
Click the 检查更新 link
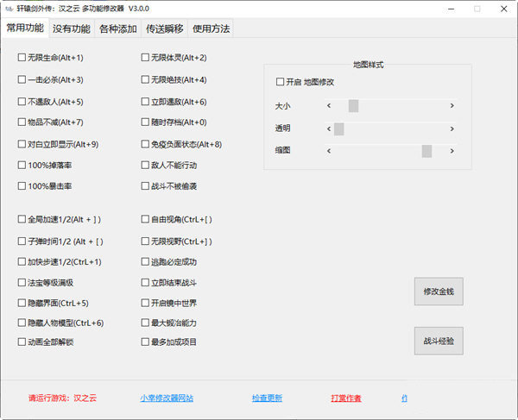click(267, 398)
